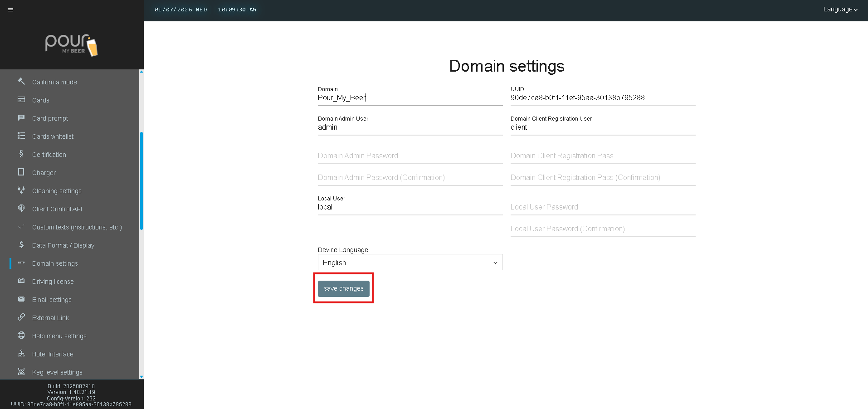
Task: Click the Cards credit card icon
Action: [x=21, y=100]
